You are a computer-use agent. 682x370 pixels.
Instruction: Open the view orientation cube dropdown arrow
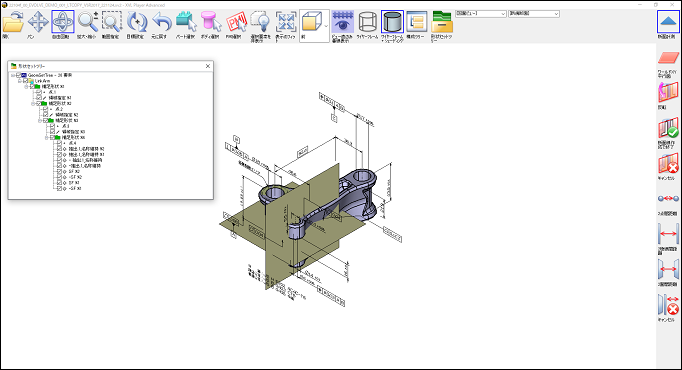click(x=326, y=26)
